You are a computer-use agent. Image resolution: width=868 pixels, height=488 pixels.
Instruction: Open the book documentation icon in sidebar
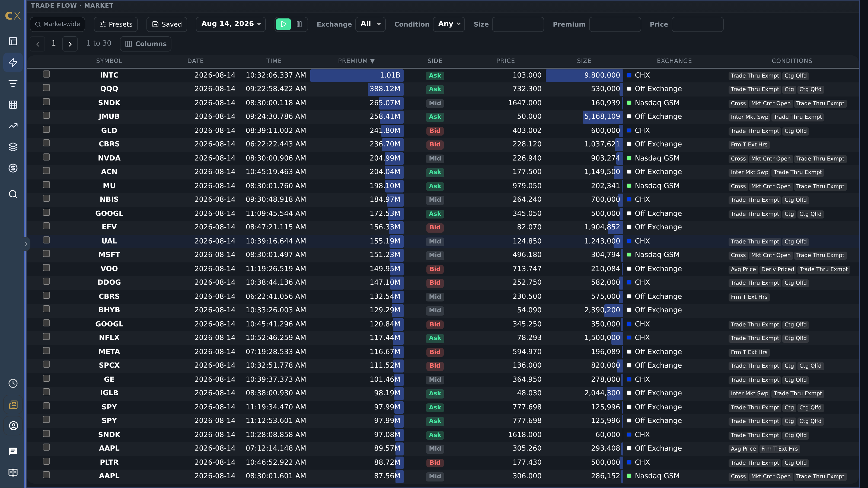point(13,473)
